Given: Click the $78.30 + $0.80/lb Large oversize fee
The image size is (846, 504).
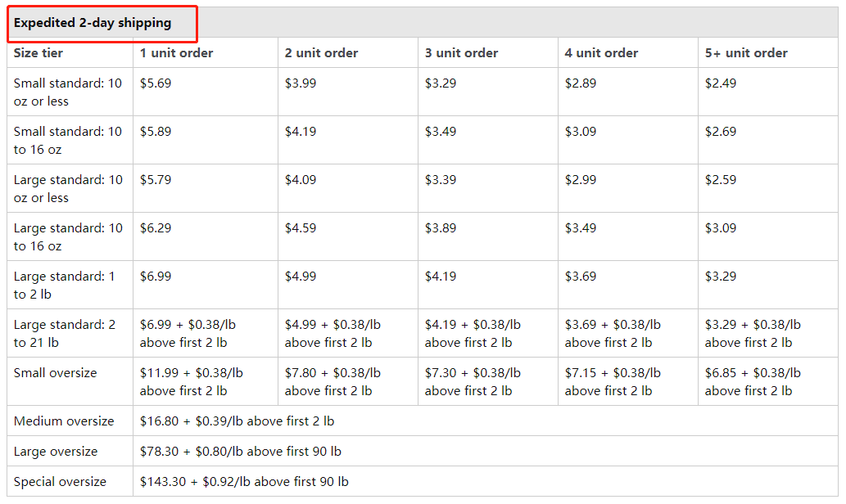Looking at the screenshot, I should pyautogui.click(x=241, y=451).
